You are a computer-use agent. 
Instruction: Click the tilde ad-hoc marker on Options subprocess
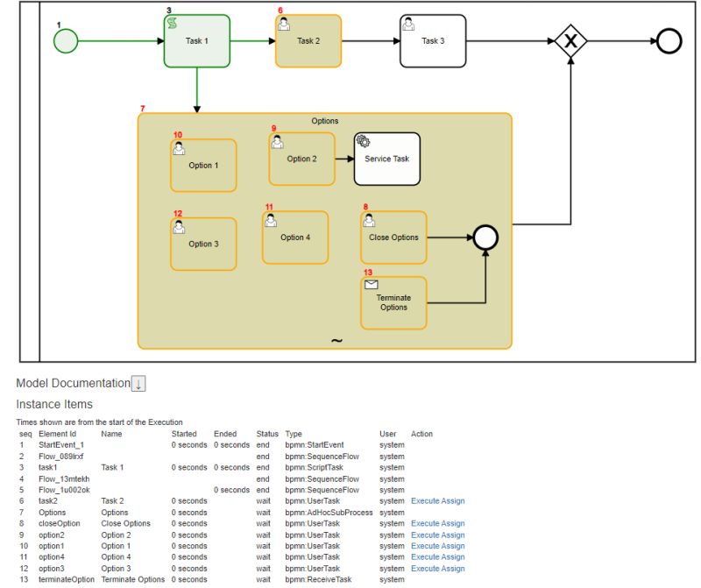pyautogui.click(x=337, y=340)
